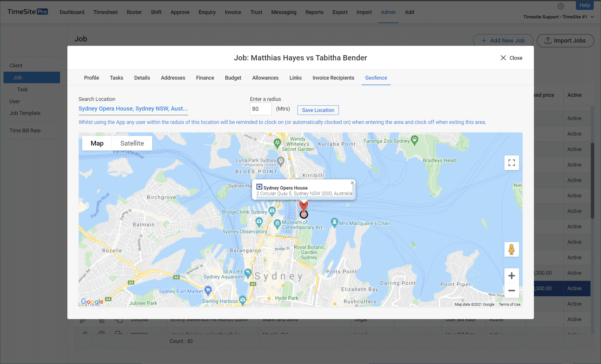Expand the Timesite Support account dropdown

pyautogui.click(x=558, y=17)
